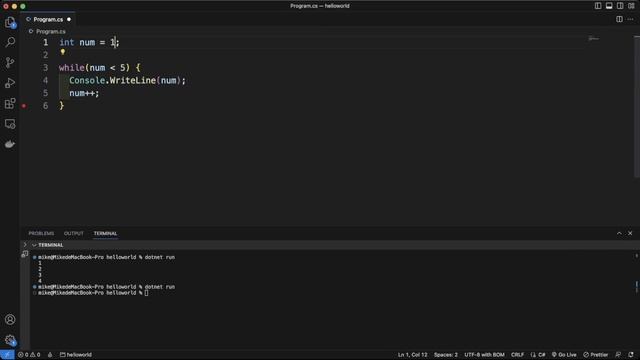Select the TERMINAL tab
This screenshot has height=360, width=640.
click(x=105, y=233)
